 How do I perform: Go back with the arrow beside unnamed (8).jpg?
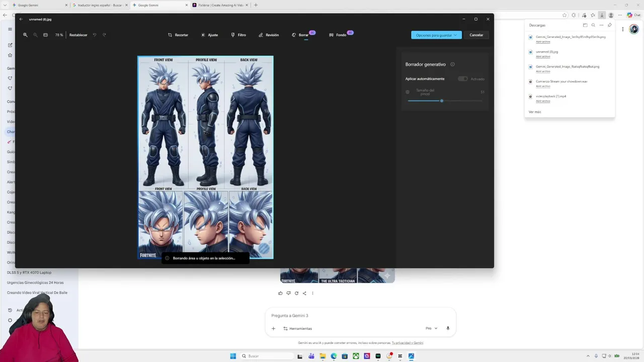21,19
